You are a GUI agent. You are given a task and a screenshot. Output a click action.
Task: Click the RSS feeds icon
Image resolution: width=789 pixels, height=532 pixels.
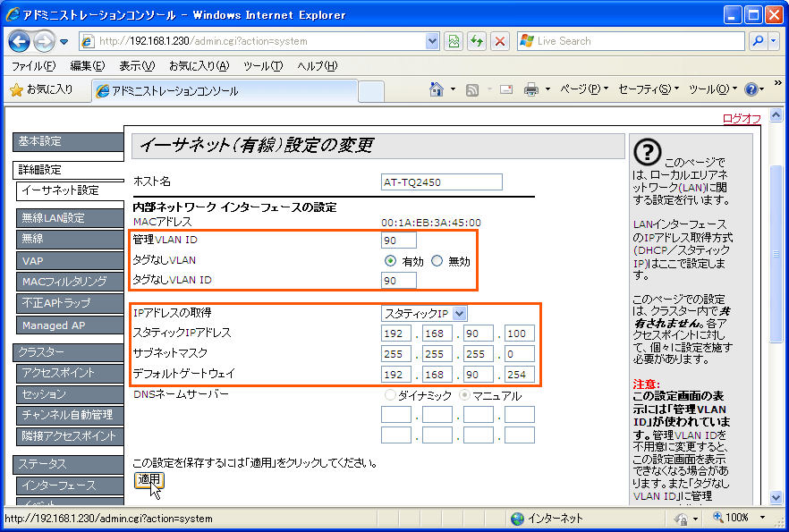click(472, 90)
